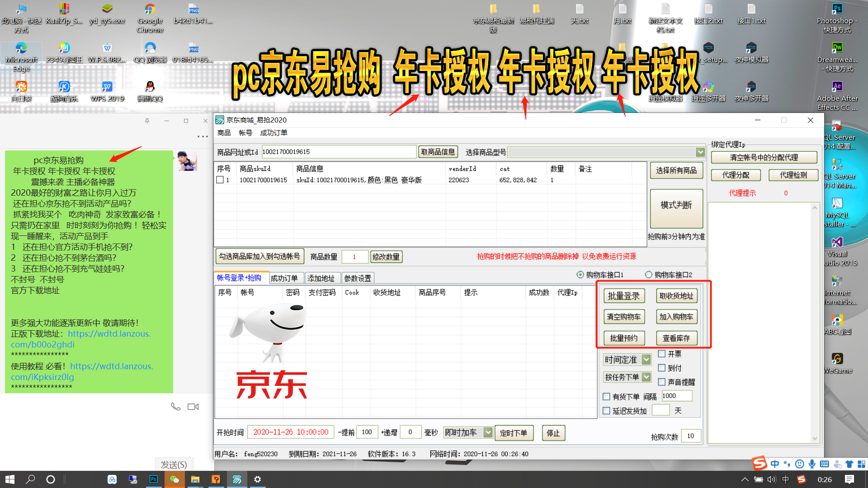The height and width of the screenshot is (488, 868).
Task: Select 购物车接口2 radio button
Action: coord(649,275)
